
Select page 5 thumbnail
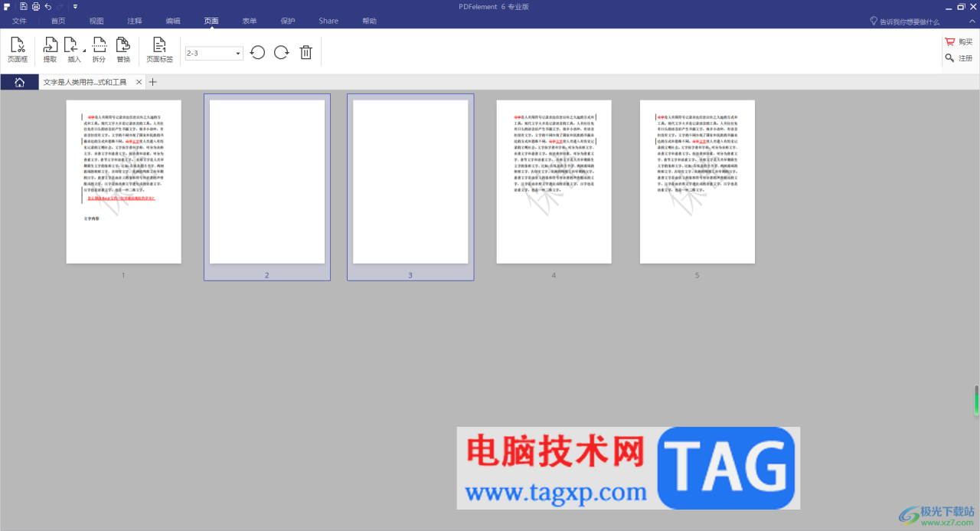click(x=697, y=182)
